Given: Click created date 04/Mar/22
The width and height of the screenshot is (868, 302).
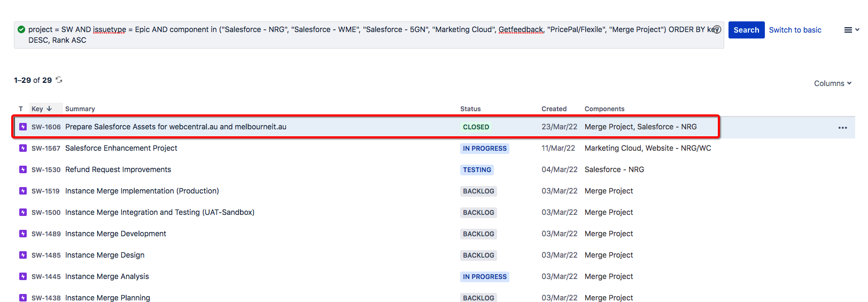Looking at the screenshot, I should tap(560, 169).
